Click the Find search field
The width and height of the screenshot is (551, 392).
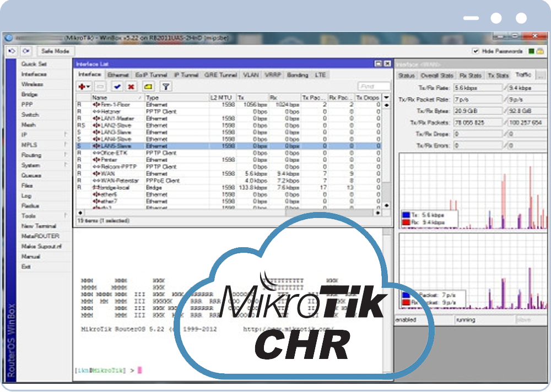coord(374,86)
